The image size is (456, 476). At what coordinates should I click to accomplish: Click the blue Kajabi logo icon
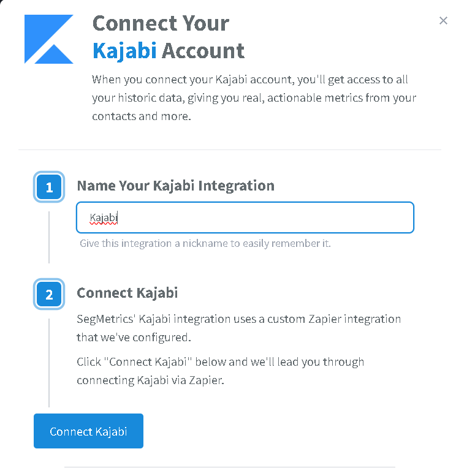point(49,39)
